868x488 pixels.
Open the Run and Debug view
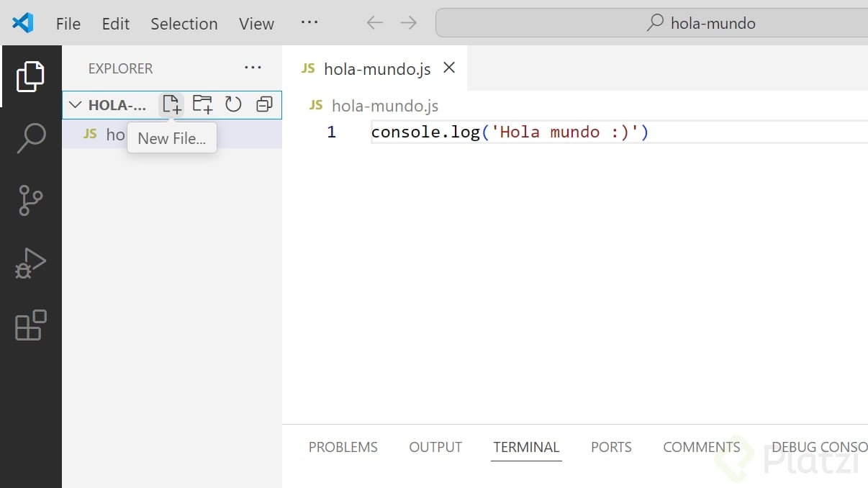(30, 263)
